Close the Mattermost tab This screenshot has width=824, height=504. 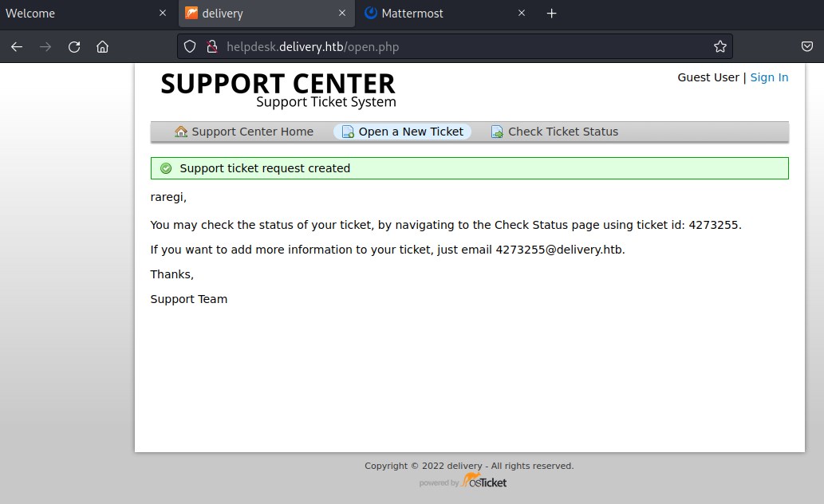point(522,14)
